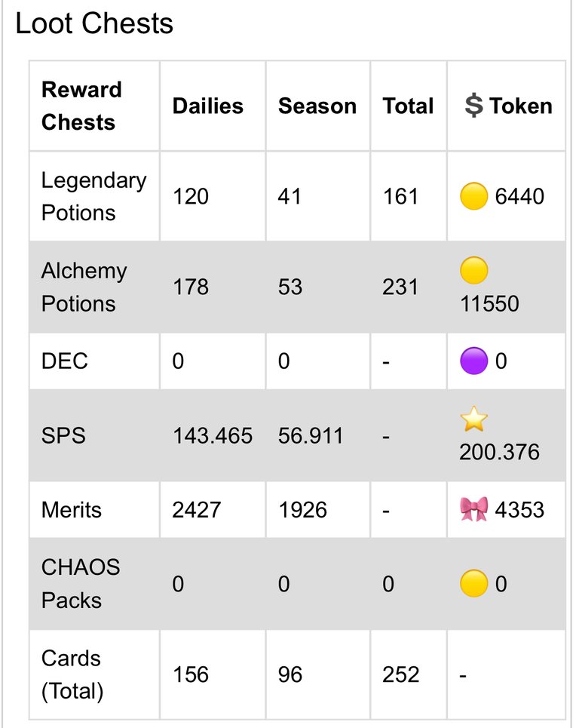Image resolution: width=579 pixels, height=728 pixels.
Task: Click the pink ribbon Merits icon
Action: (473, 509)
